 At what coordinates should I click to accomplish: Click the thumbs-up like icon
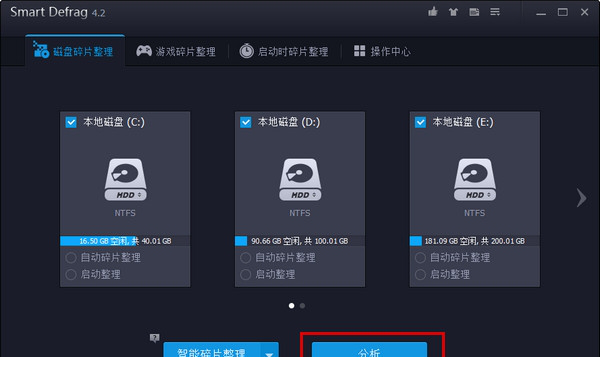click(x=433, y=12)
